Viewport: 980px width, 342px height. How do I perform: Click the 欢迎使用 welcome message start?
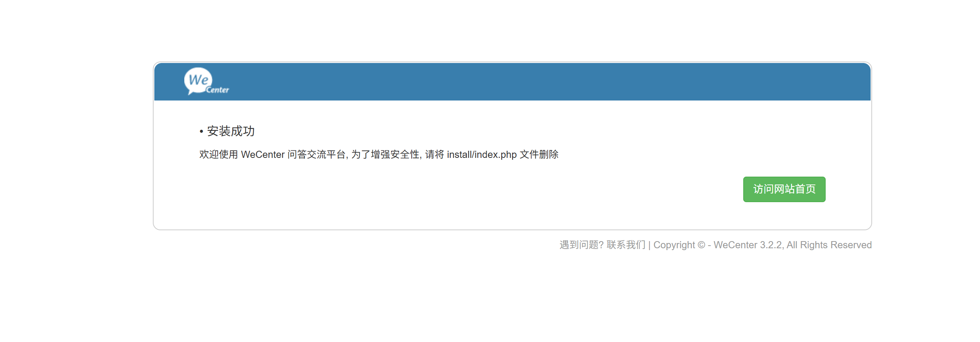[x=218, y=154]
